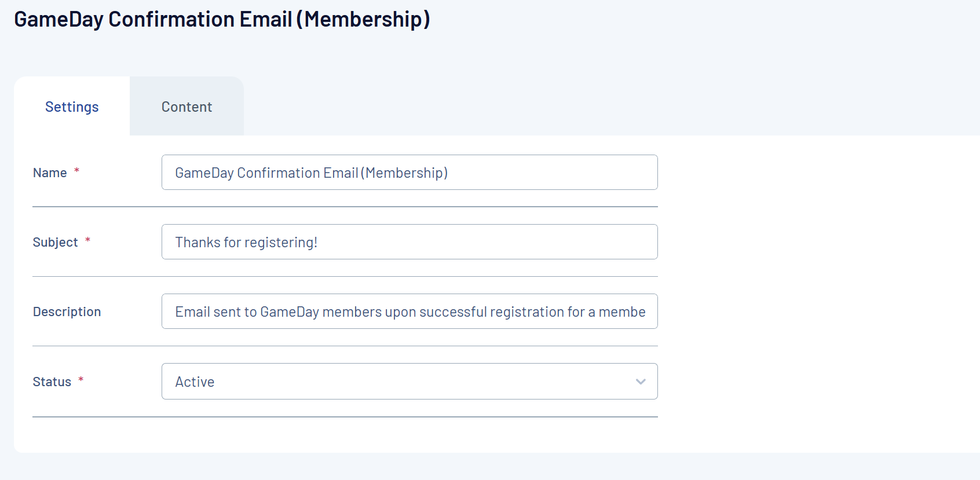Image resolution: width=980 pixels, height=480 pixels.
Task: Click the Status field label
Action: tap(52, 382)
